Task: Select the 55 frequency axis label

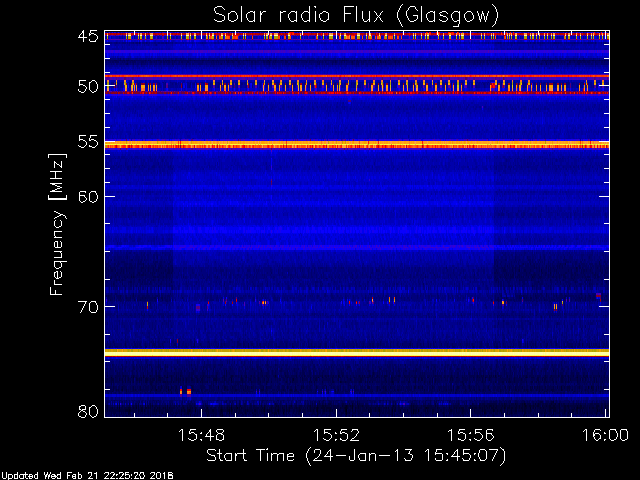Action: point(88,142)
